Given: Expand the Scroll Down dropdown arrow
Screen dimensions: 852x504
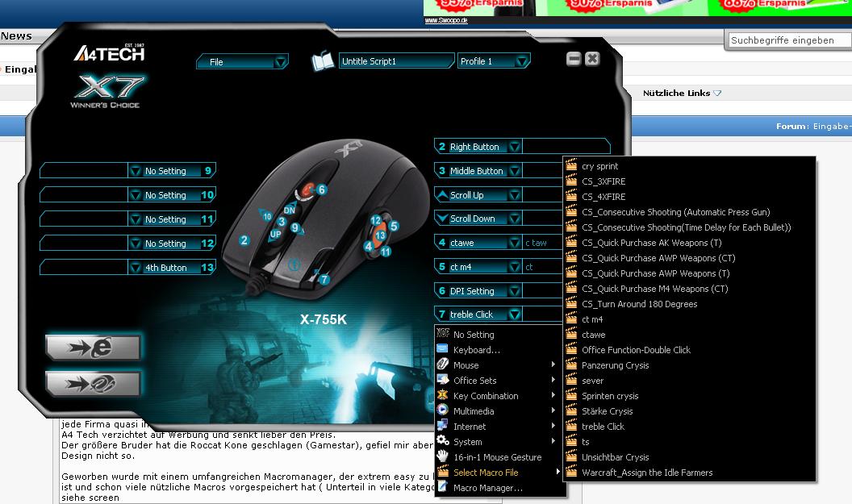Looking at the screenshot, I should [515, 219].
